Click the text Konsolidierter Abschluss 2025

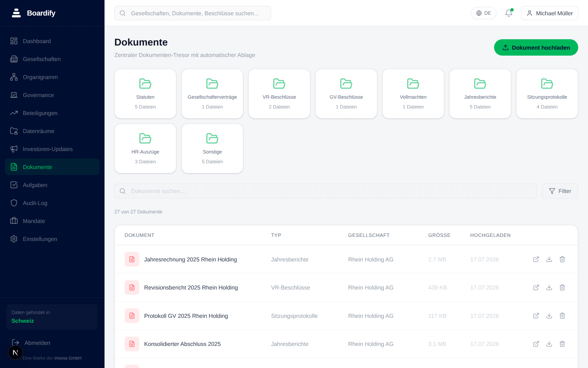[182, 344]
